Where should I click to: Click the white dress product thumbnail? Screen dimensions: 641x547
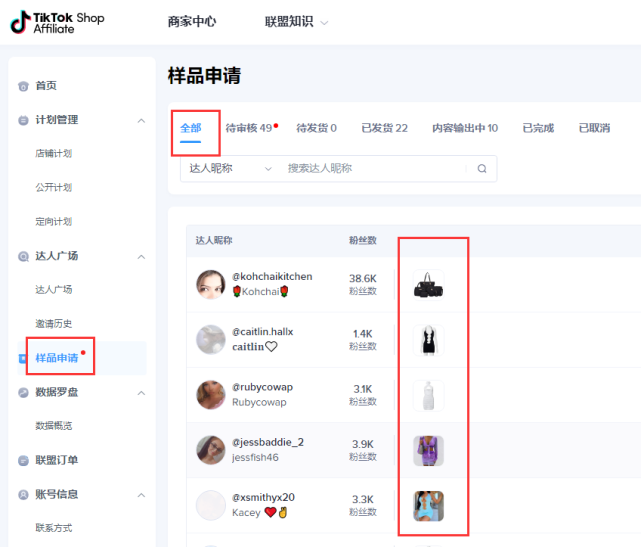coord(428,395)
